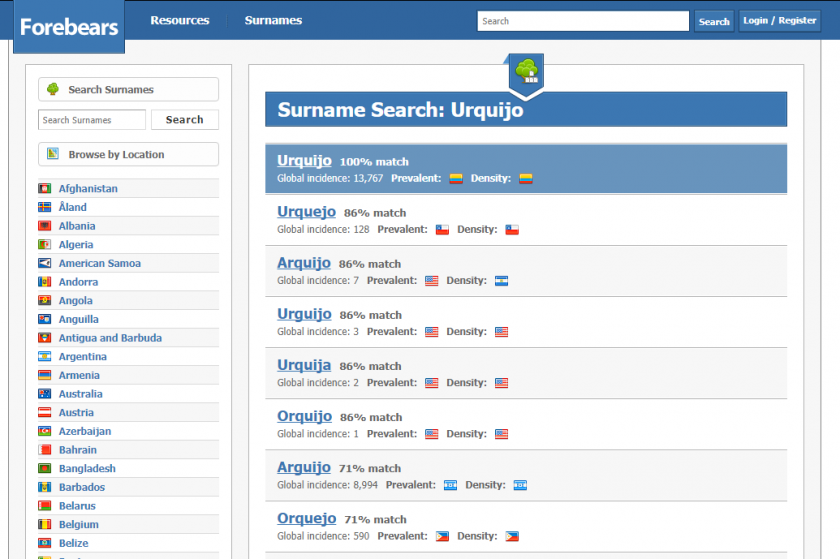Screen dimensions: 840x559
Task: Click the Forebears logo
Action: (69, 27)
